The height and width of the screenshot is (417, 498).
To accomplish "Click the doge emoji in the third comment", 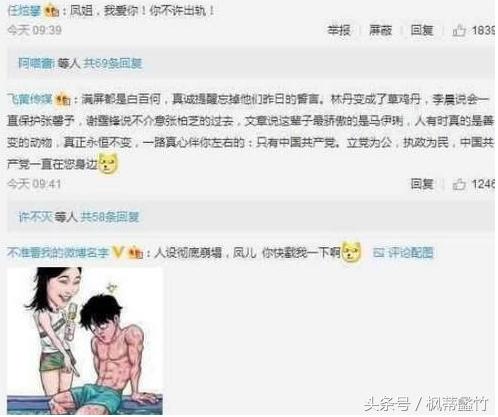I will [351, 251].
